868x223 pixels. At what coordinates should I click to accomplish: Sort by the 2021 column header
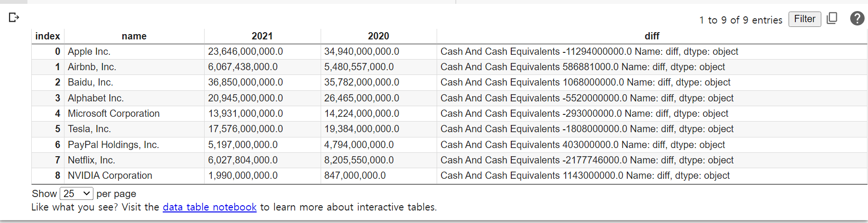(262, 36)
